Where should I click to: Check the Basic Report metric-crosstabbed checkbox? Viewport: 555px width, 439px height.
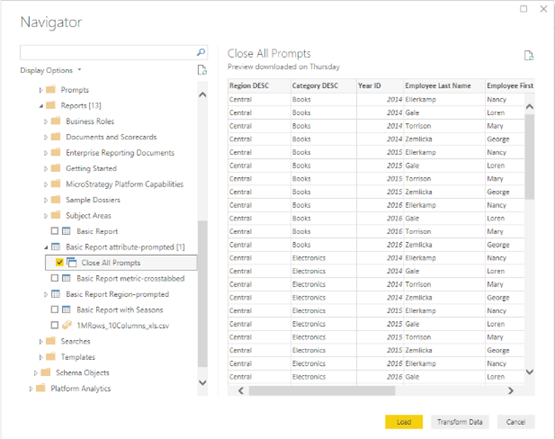(x=54, y=278)
